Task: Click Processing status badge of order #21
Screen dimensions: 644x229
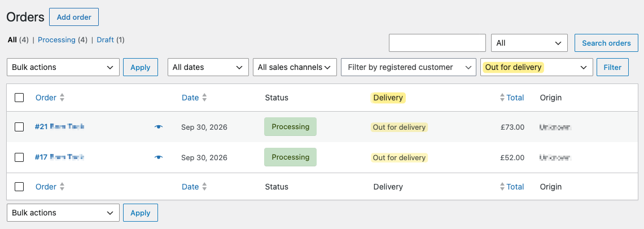Action: [x=290, y=127]
